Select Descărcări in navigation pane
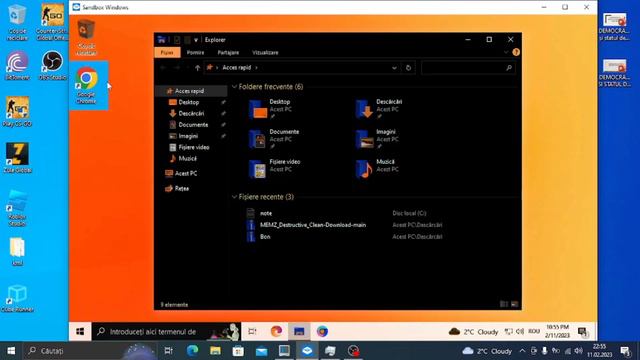 tap(191, 113)
